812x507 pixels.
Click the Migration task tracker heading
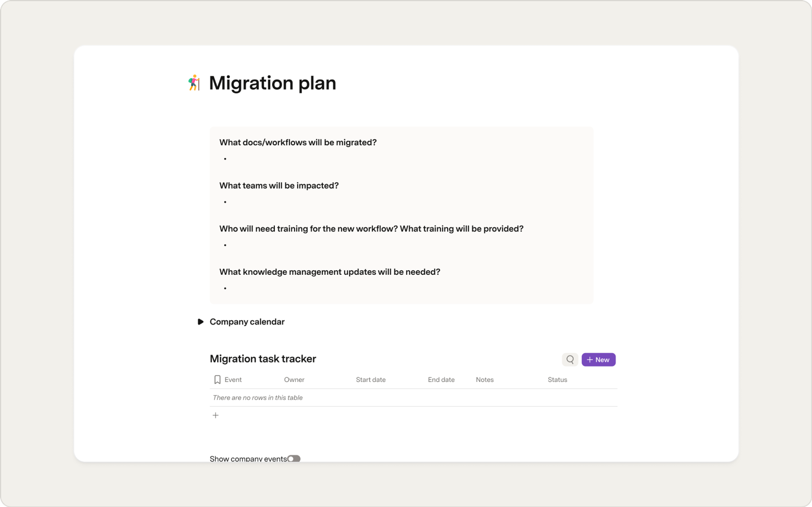[x=263, y=359]
